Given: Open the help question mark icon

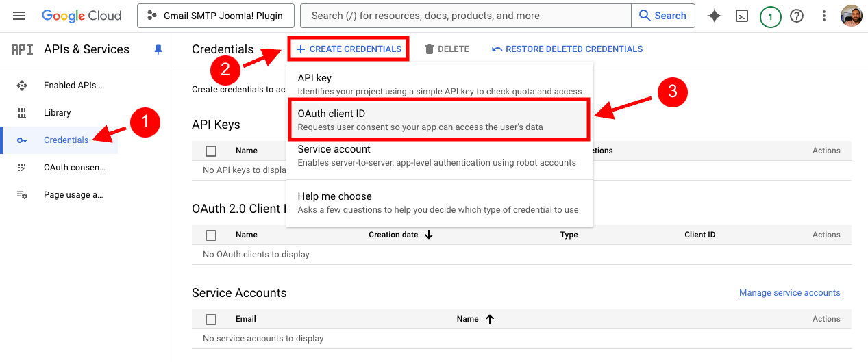Looking at the screenshot, I should [x=797, y=16].
